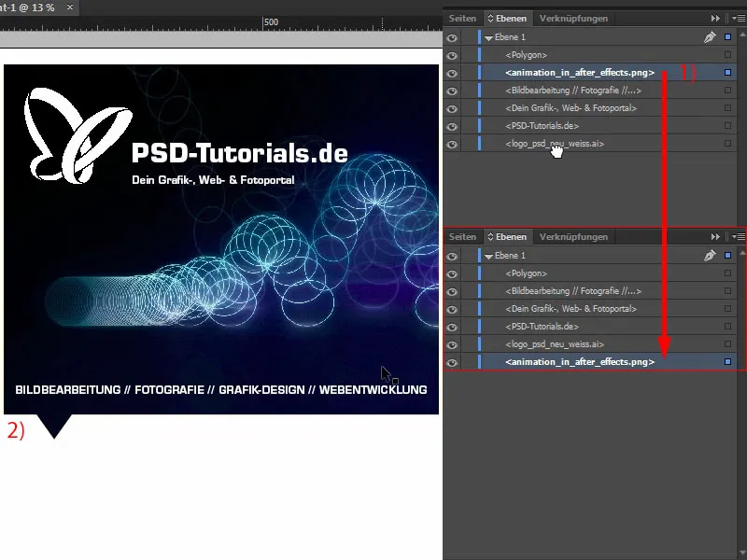Click 'Dein Grafik-, Web- & Fotoportal' text on canvas
This screenshot has width=747, height=560.
point(213,180)
